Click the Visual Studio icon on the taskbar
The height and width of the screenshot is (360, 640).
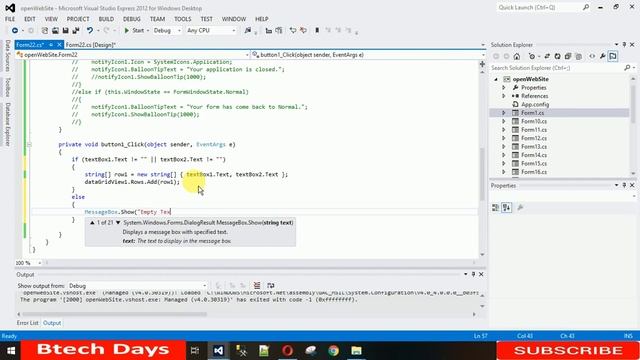218,350
